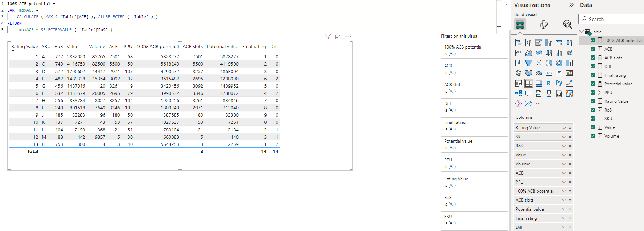Select the waterfall chart visual
Viewport: 644px width, 231px height.
click(x=519, y=63)
